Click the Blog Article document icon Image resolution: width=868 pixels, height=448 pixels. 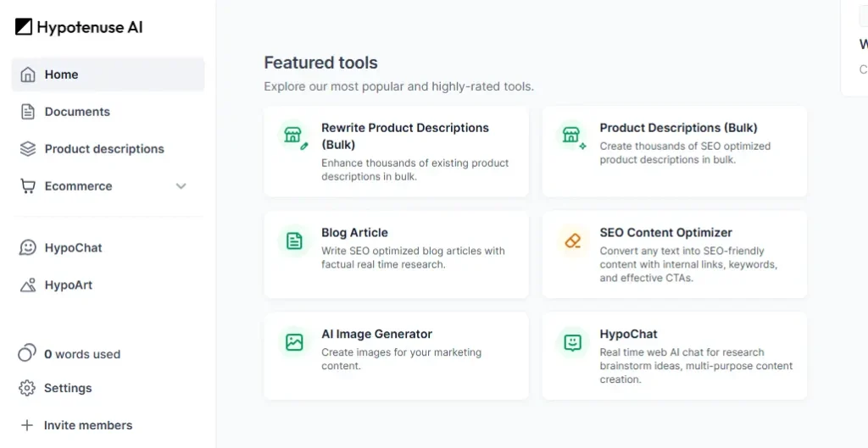(294, 241)
